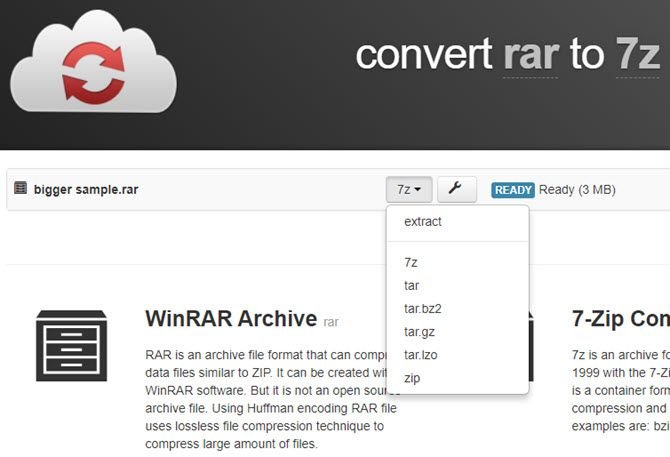Click the bigger sample.rar file name
This screenshot has height=457, width=670.
pos(86,190)
